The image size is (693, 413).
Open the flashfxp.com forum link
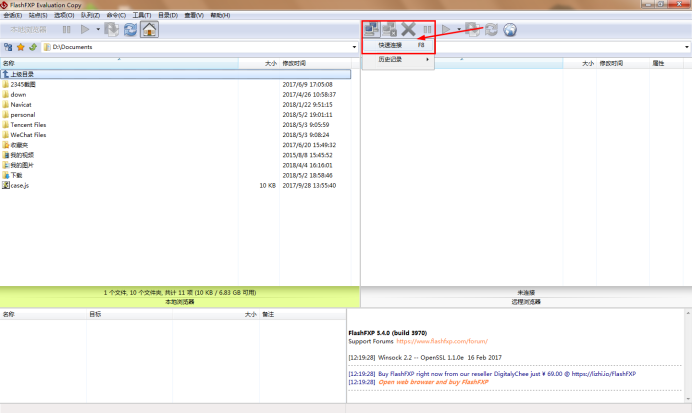[442, 341]
